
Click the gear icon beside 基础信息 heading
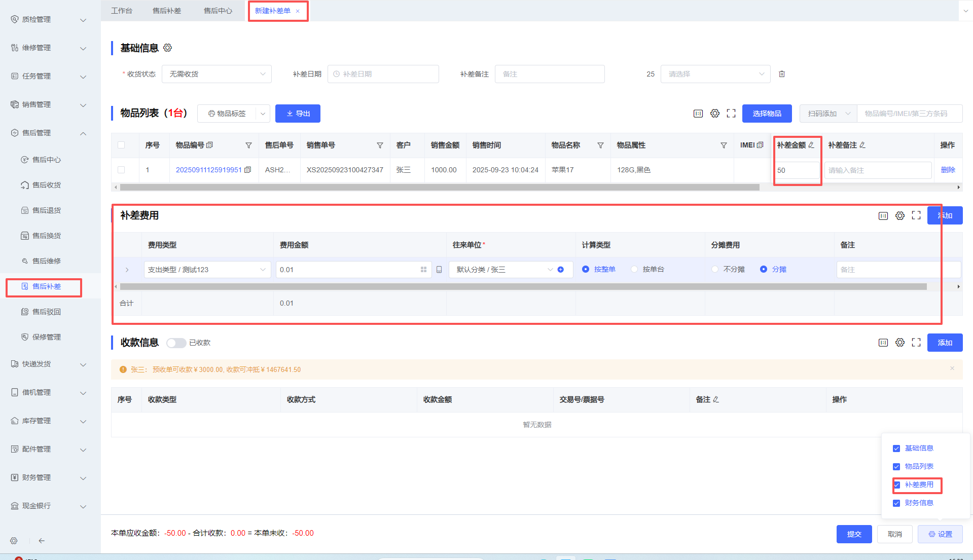(168, 48)
